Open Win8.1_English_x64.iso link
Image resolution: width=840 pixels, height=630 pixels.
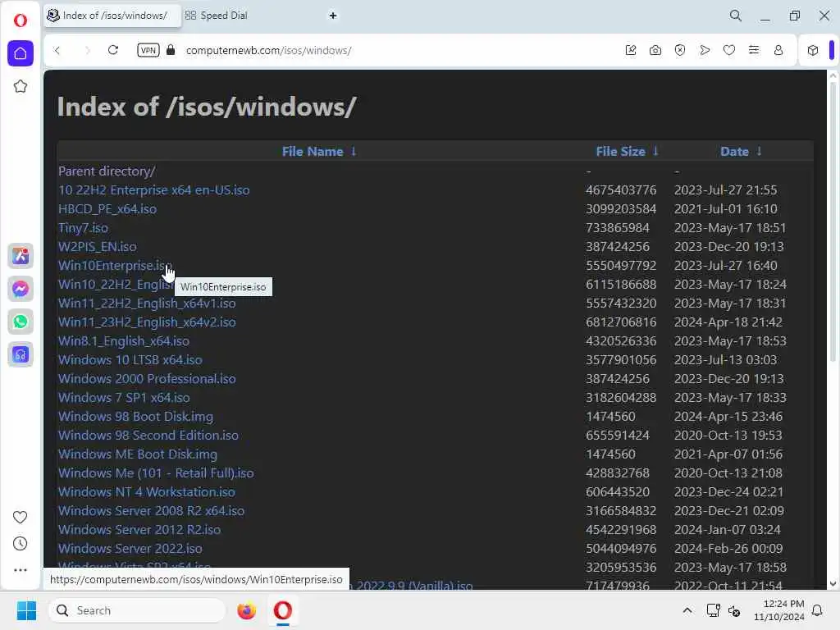click(x=123, y=340)
